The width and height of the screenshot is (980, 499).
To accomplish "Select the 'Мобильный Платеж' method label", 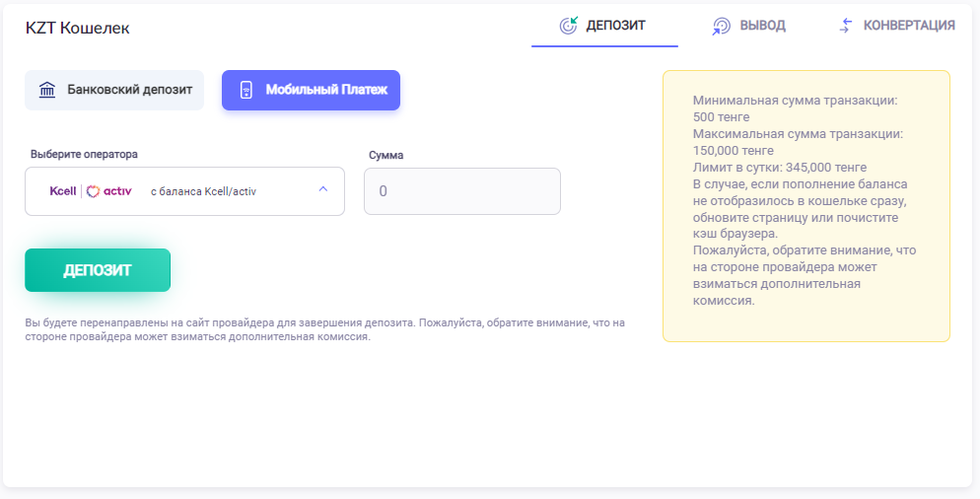I will 326,91.
